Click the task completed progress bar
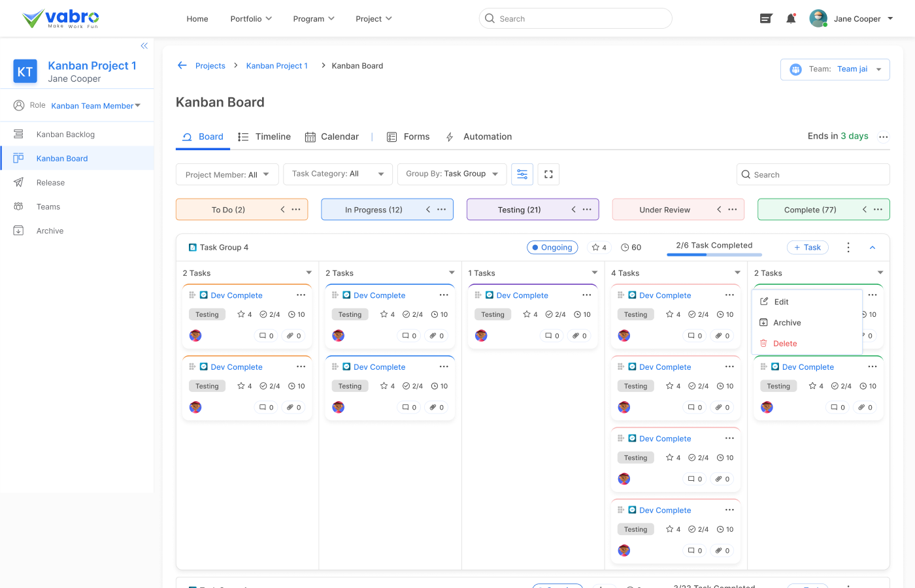 point(714,254)
